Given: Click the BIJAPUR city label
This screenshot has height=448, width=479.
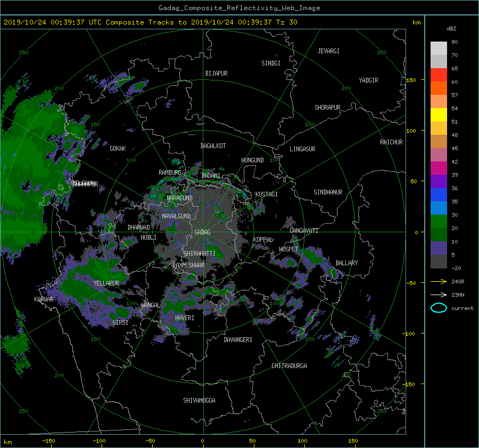Looking at the screenshot, I should point(216,74).
